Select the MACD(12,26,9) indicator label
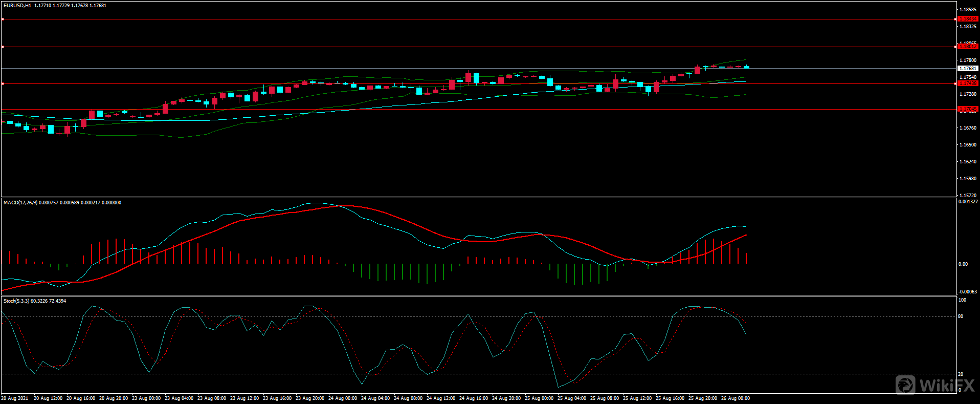Viewport: 980px width, 404px height. [x=20, y=203]
